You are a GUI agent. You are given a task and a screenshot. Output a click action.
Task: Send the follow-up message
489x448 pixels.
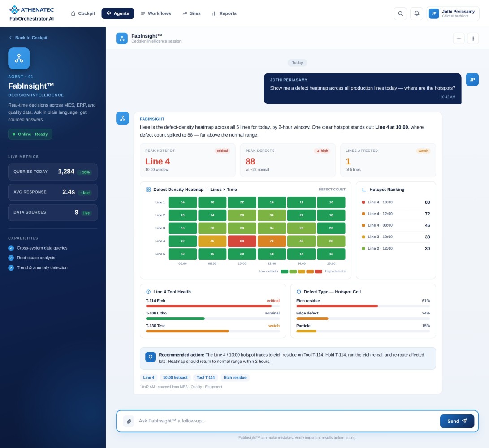coord(457,421)
